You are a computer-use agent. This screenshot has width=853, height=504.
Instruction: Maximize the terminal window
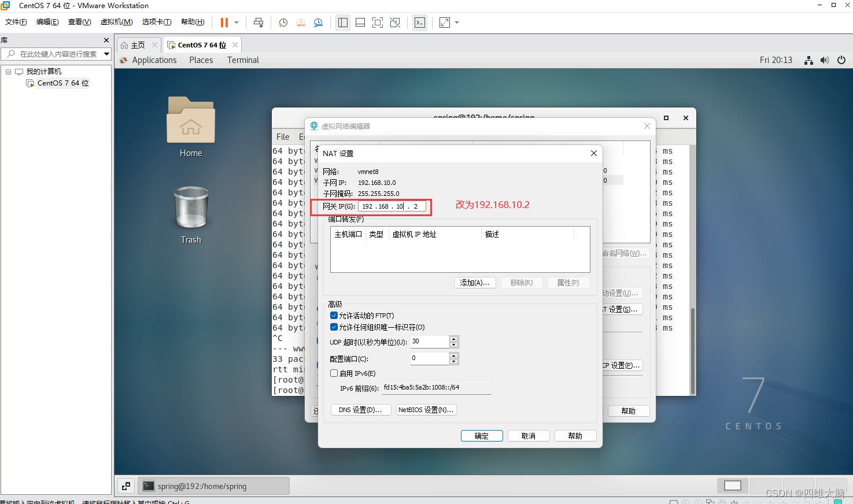coord(666,118)
